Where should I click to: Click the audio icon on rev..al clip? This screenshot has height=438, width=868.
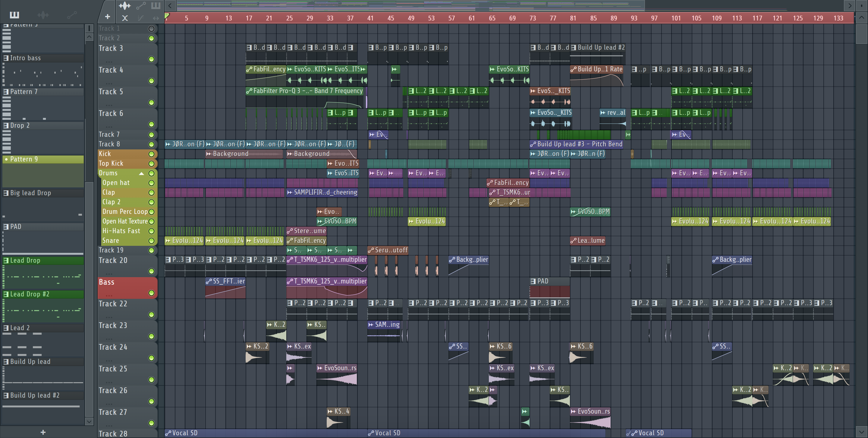click(603, 112)
